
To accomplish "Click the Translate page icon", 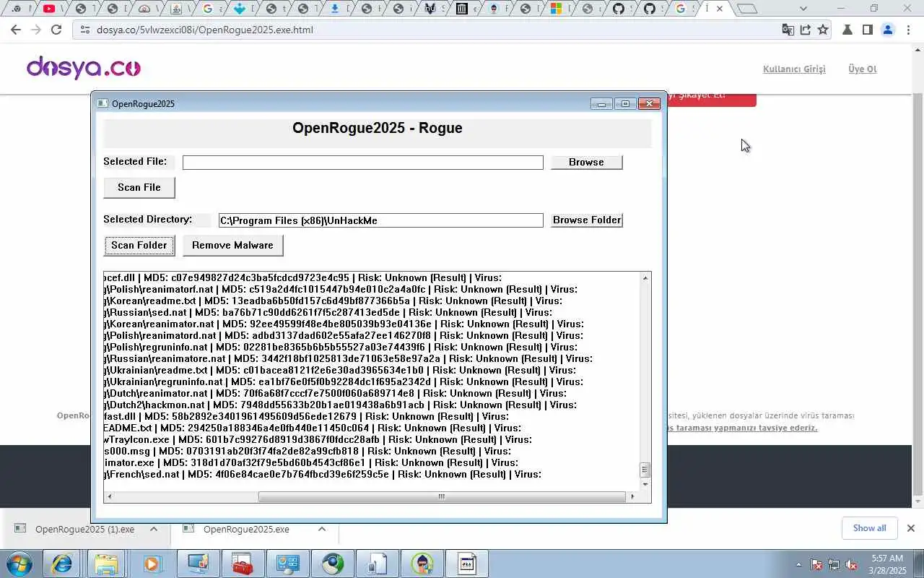I will (788, 30).
